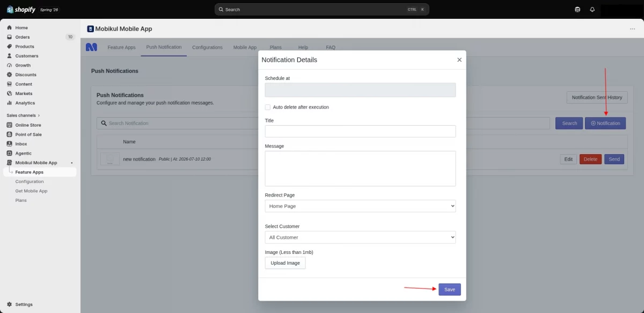Click the Growth icon in sidebar

coord(10,65)
